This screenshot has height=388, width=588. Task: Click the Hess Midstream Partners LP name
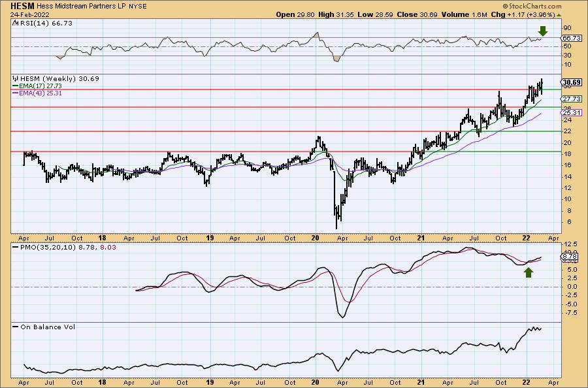pyautogui.click(x=82, y=7)
